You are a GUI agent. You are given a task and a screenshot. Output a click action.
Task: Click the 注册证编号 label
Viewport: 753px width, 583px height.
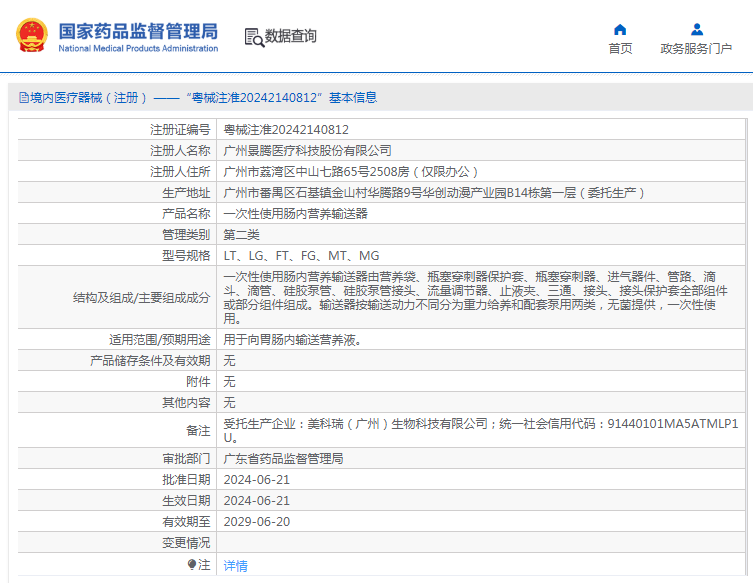point(180,130)
